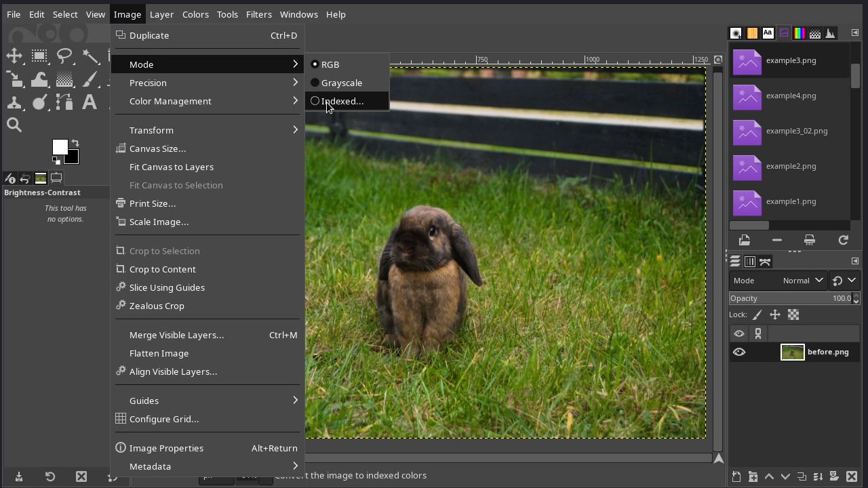Open the Filters menu

click(258, 14)
